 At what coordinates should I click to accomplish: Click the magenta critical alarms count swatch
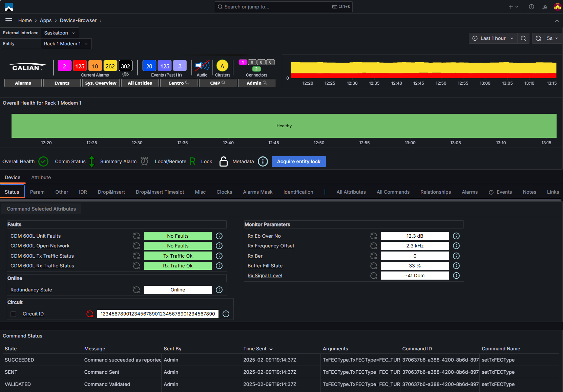64,66
